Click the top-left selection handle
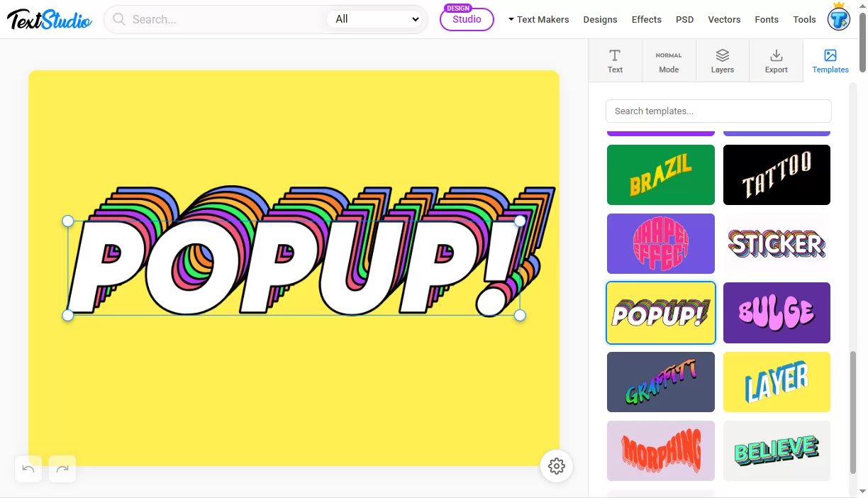Screen dimensions: 868x498 coord(68,221)
